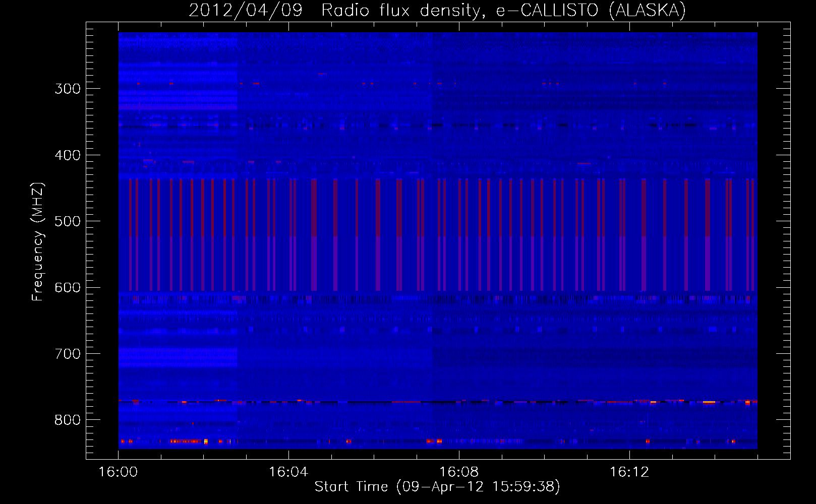
Task: Click the plot title 'Radio flux density, e-CALLISTO (ALASKA)'
Action: coord(503,11)
